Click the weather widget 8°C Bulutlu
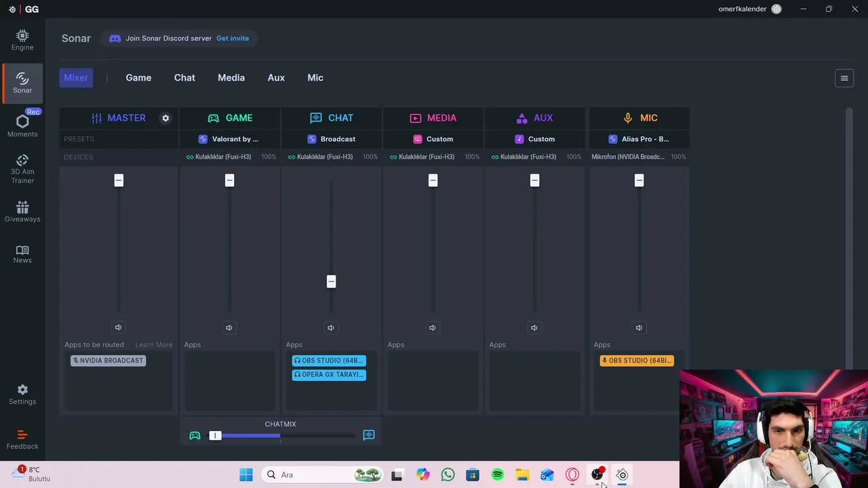 [x=32, y=474]
